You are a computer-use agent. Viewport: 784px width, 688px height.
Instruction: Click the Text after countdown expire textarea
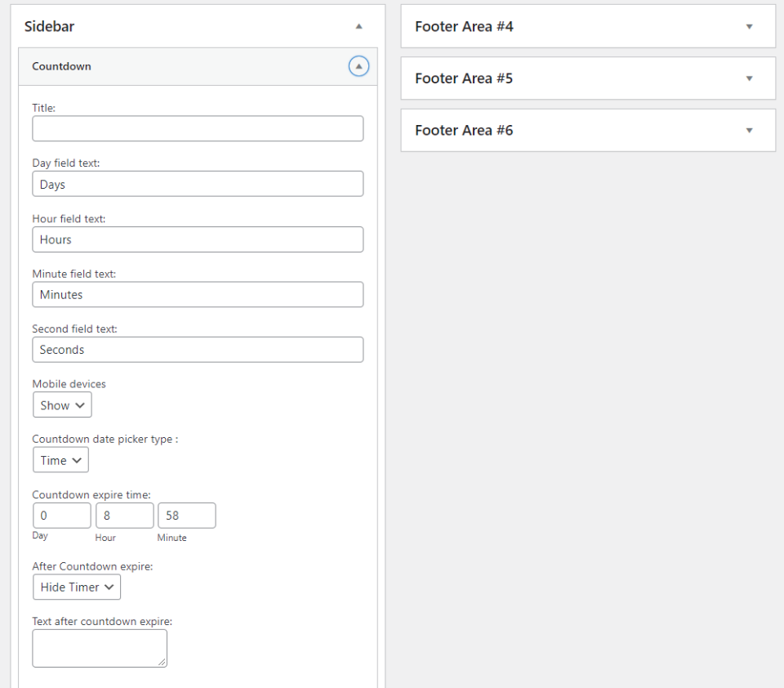100,648
